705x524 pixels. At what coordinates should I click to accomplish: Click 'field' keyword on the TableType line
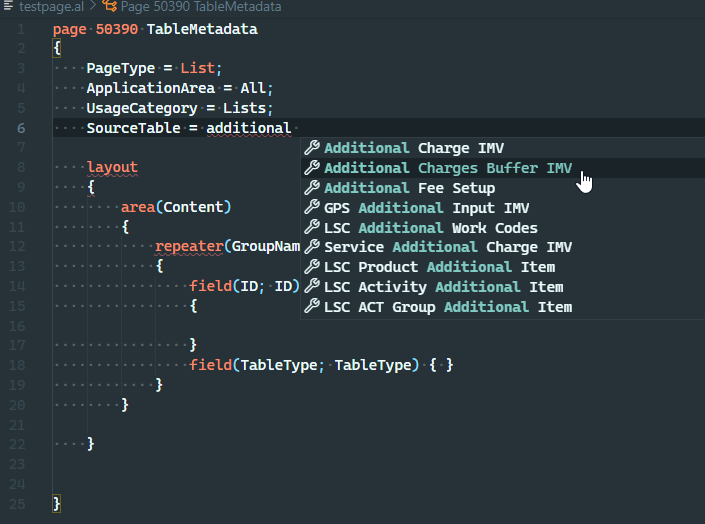[210, 365]
